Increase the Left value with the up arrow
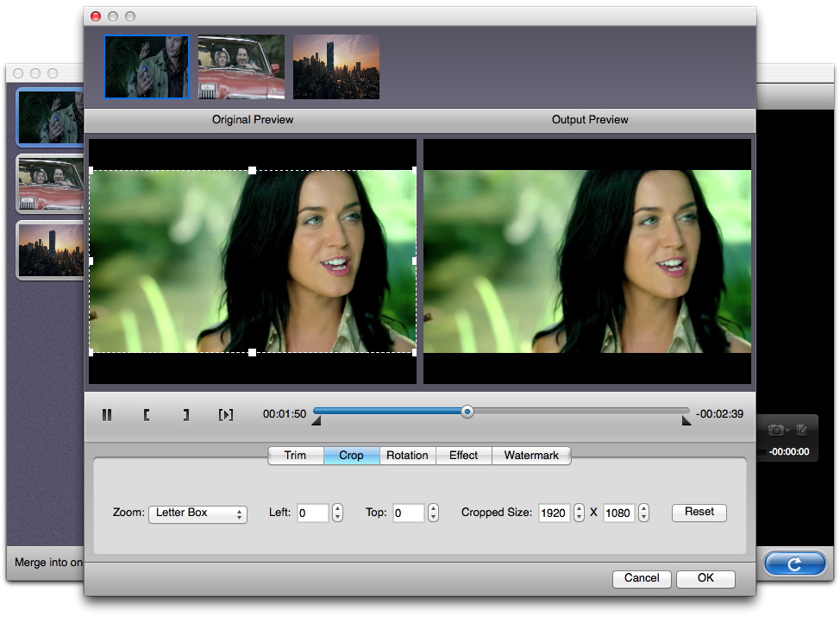The height and width of the screenshot is (617, 840). click(337, 509)
